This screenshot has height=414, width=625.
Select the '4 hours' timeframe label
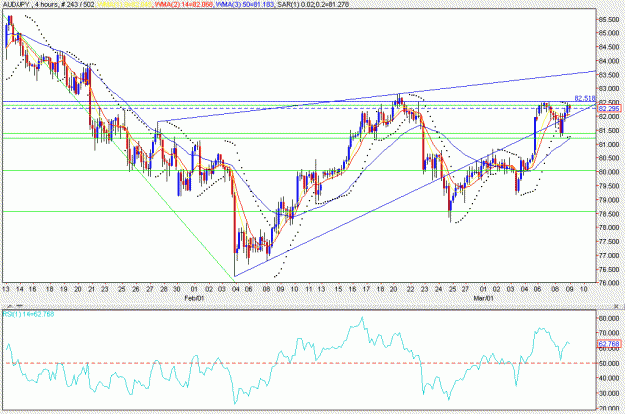(x=45, y=5)
